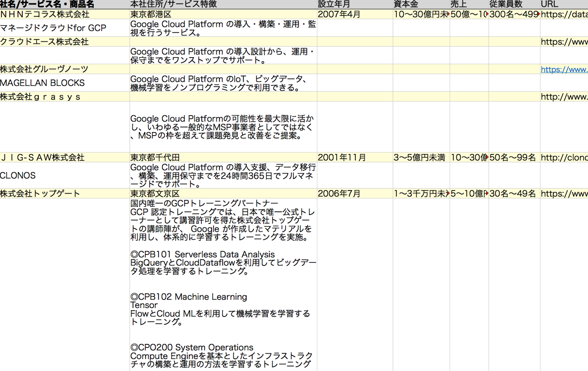The image size is (588, 371).
Task: Select the 2006年7月 founding date cell
Action: (355, 194)
